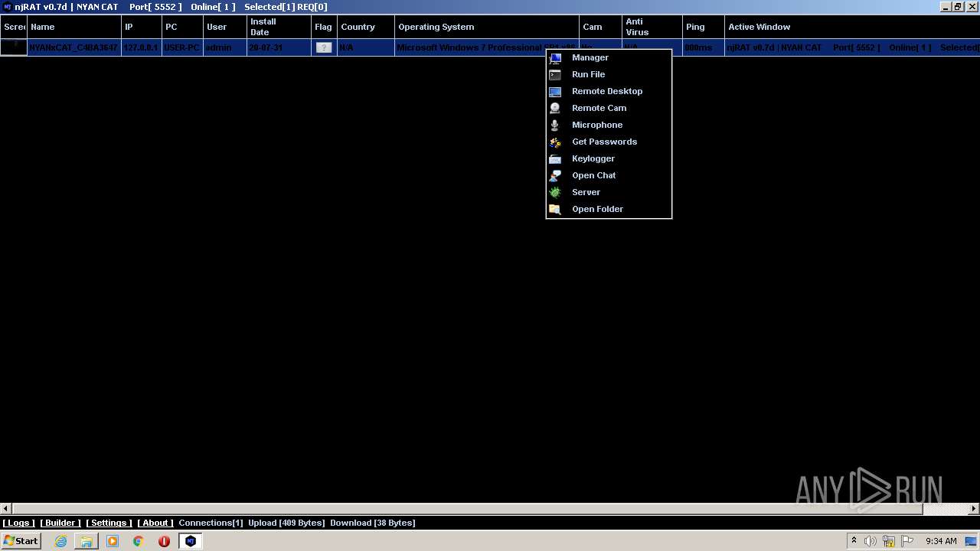This screenshot has height=551, width=980.
Task: Click the red Opera icon in taskbar
Action: click(x=164, y=541)
